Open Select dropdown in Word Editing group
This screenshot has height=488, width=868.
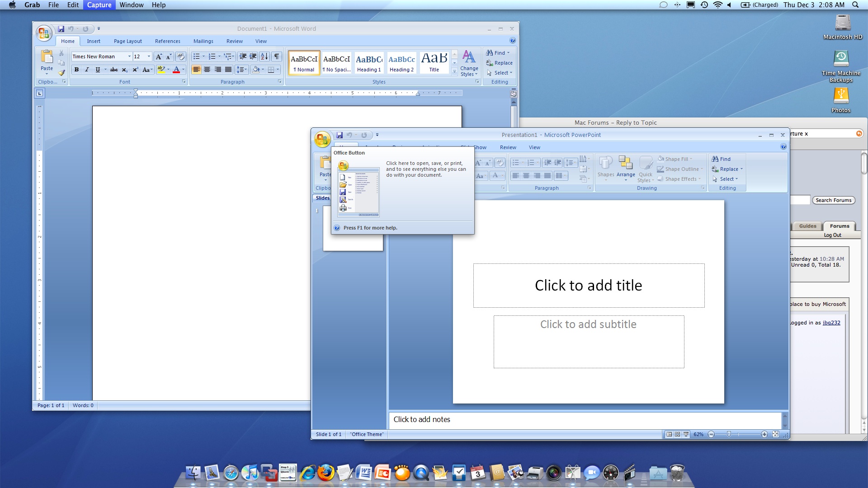coord(499,73)
